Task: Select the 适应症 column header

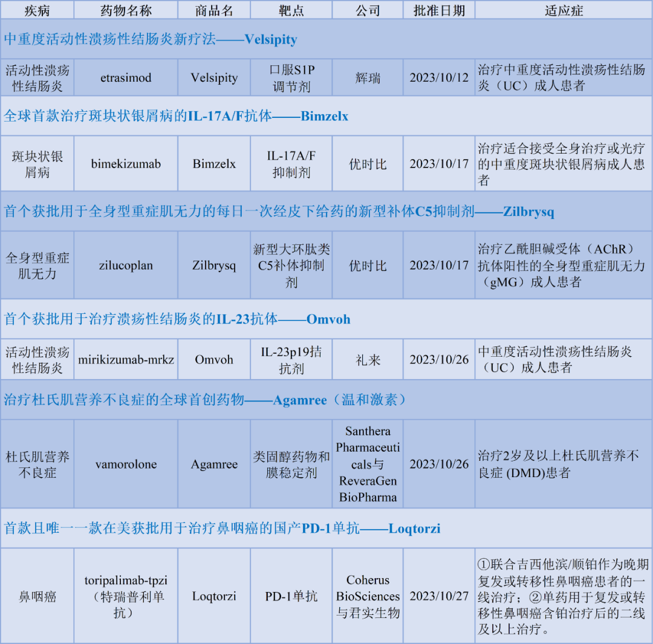Action: click(x=563, y=10)
